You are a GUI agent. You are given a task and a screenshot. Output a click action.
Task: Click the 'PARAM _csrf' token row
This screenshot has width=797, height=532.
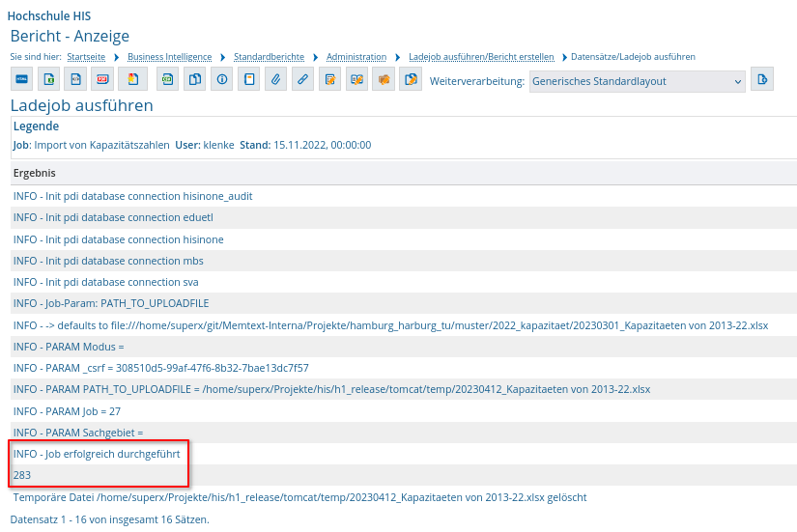(404, 368)
